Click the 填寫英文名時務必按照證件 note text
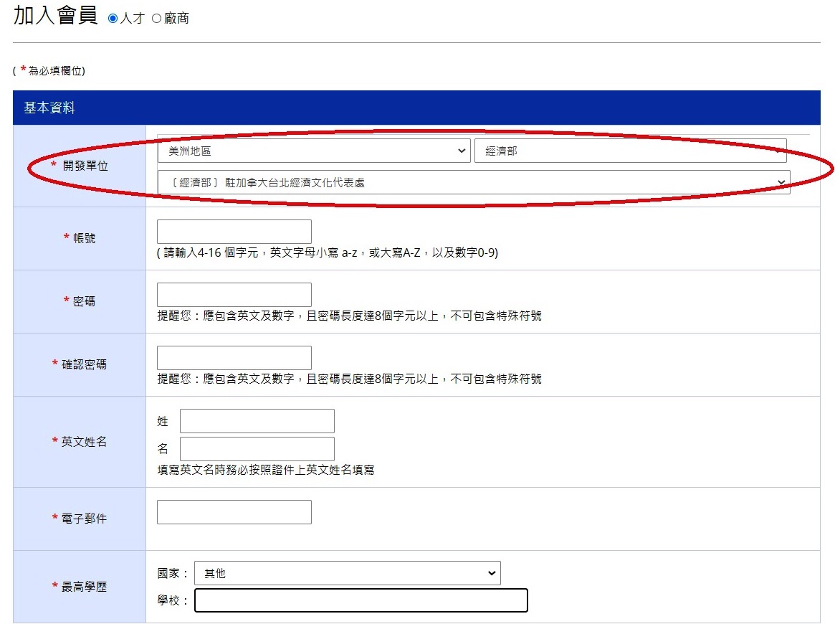840x624 pixels. pyautogui.click(x=265, y=471)
